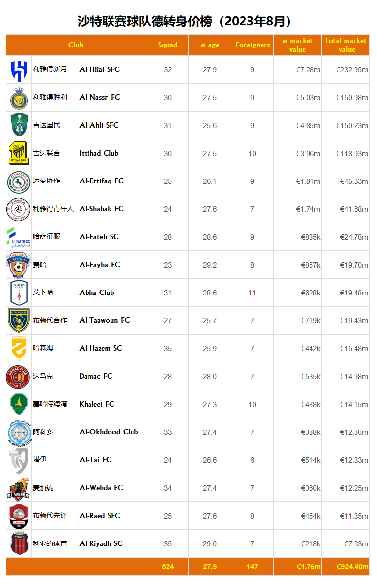Viewport: 377px width, 588px height.
Task: Click the Al-Shabab FC club logo
Action: (19, 209)
